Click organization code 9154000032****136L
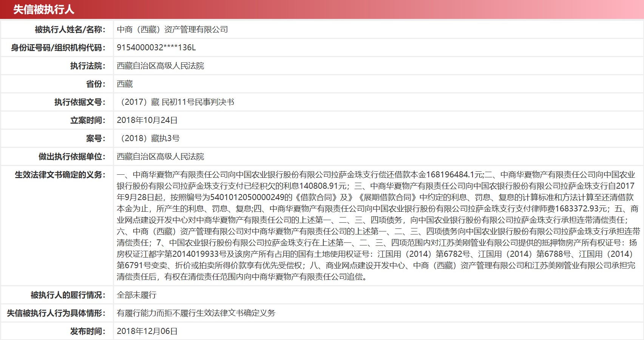The width and height of the screenshot is (644, 340). click(156, 48)
